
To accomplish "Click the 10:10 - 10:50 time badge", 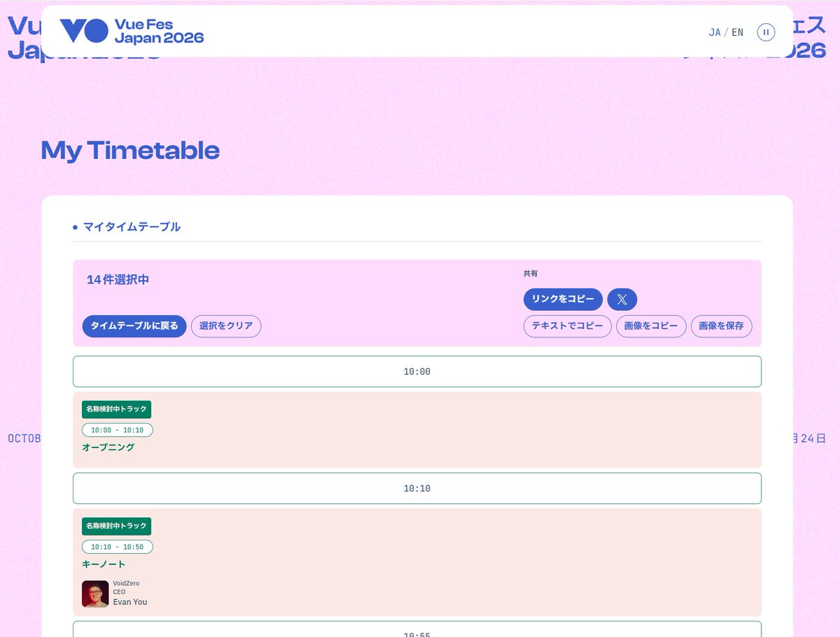I will [118, 547].
